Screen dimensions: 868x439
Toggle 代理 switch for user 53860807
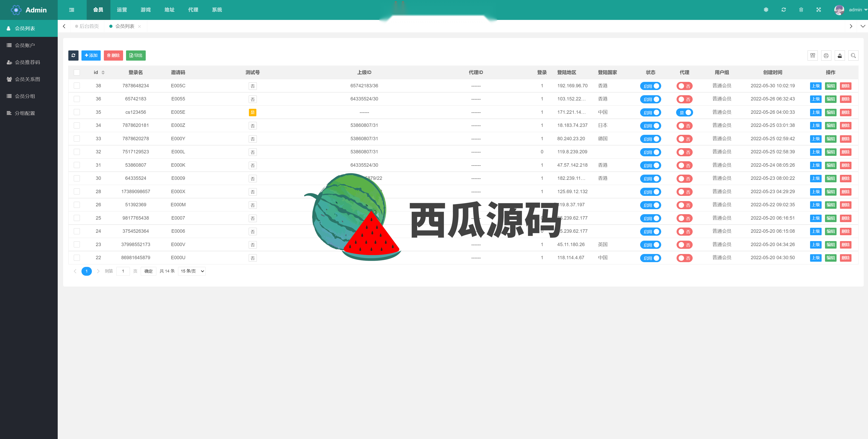pos(684,165)
